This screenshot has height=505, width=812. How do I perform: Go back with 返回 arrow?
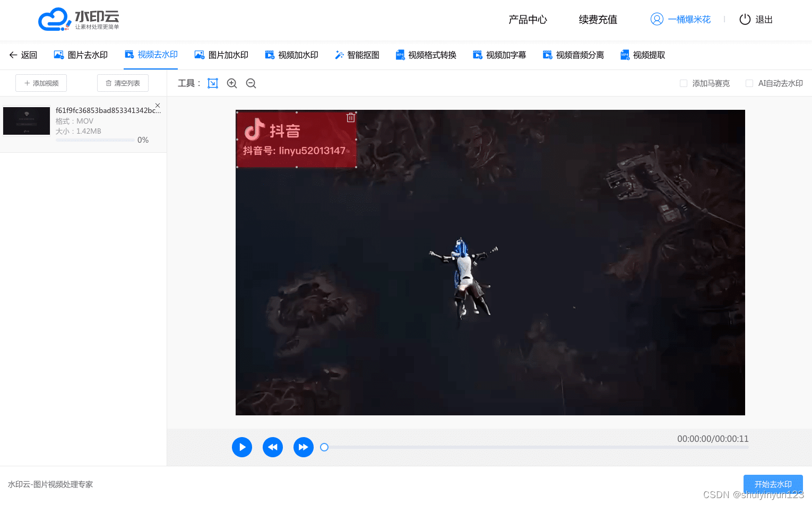[x=23, y=55]
